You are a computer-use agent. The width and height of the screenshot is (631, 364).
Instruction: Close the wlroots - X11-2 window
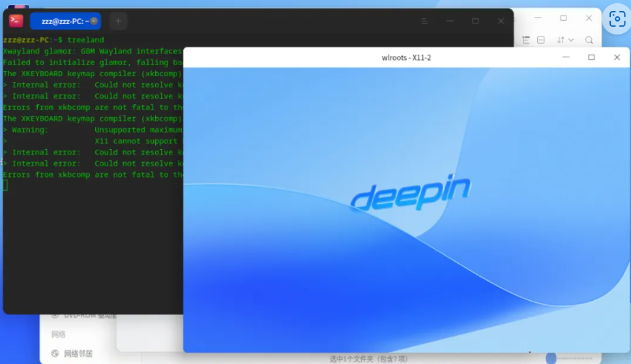[x=617, y=57]
